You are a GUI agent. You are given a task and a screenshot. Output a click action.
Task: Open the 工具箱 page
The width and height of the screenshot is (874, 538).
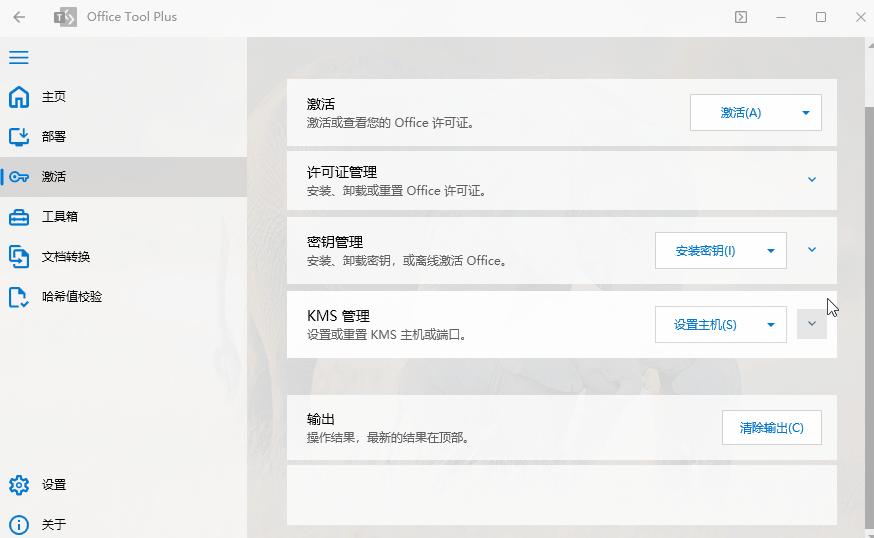coord(123,217)
